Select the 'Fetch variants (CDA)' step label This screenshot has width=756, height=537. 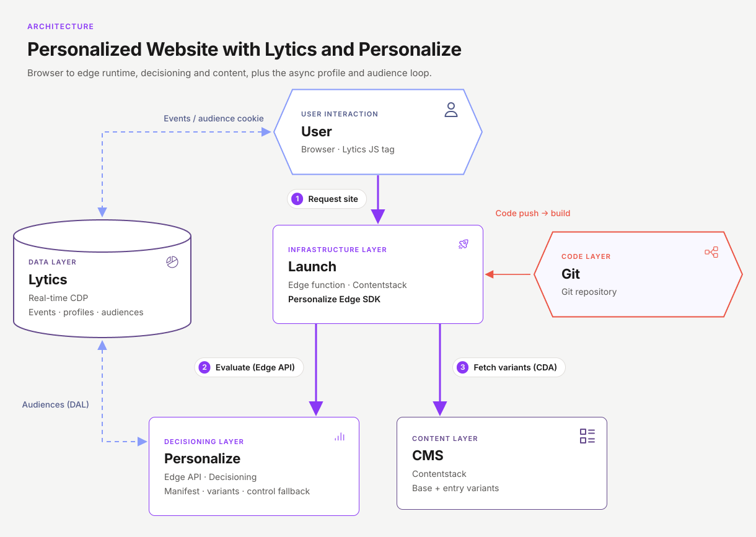[x=509, y=367]
